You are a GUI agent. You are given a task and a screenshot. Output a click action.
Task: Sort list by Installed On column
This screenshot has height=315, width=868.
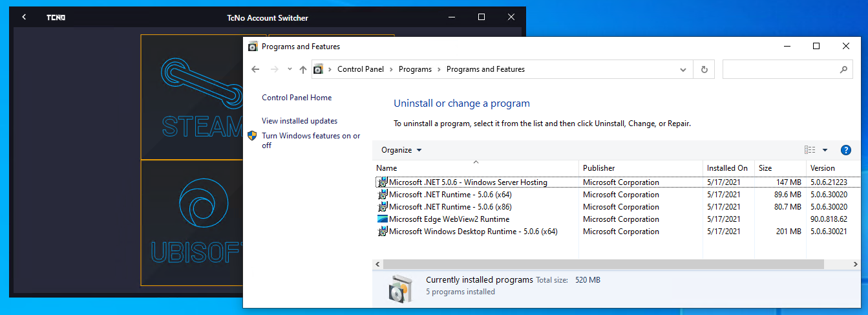728,168
